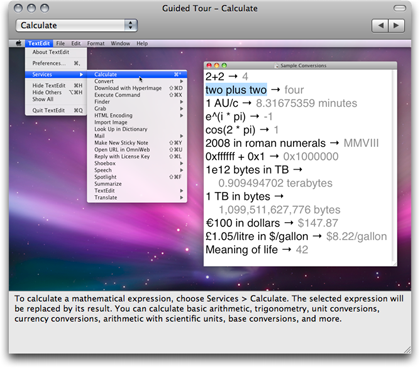Click '8.31675359 minutes' result

pyautogui.click(x=306, y=103)
